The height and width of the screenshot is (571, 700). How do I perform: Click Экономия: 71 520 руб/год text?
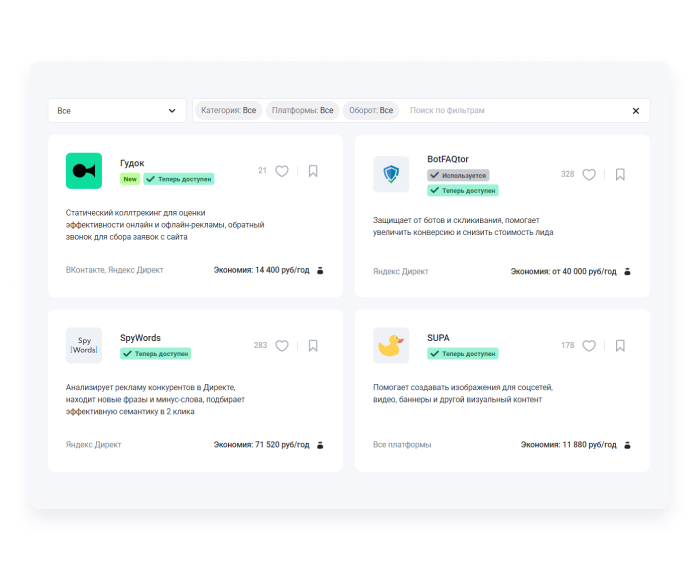[x=262, y=445]
